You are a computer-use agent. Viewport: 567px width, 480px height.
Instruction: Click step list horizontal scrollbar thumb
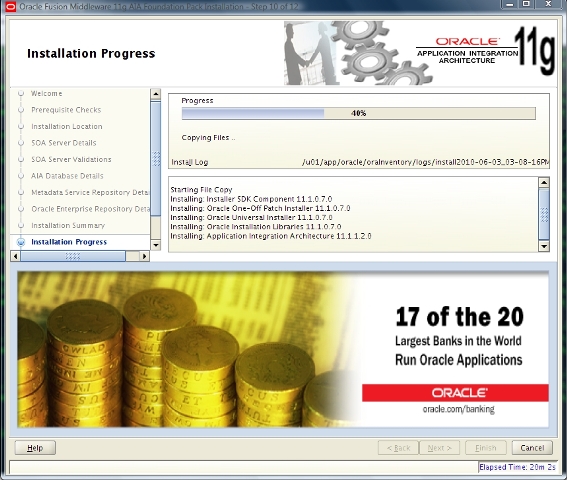click(73, 256)
